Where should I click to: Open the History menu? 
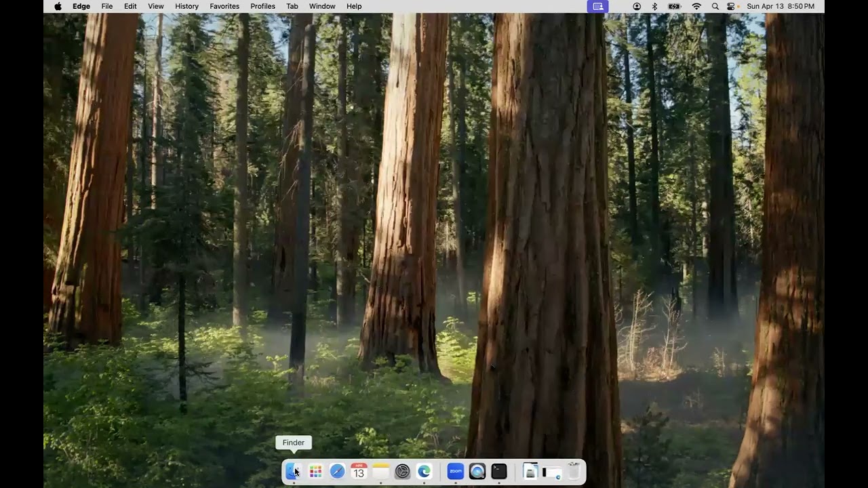tap(186, 6)
